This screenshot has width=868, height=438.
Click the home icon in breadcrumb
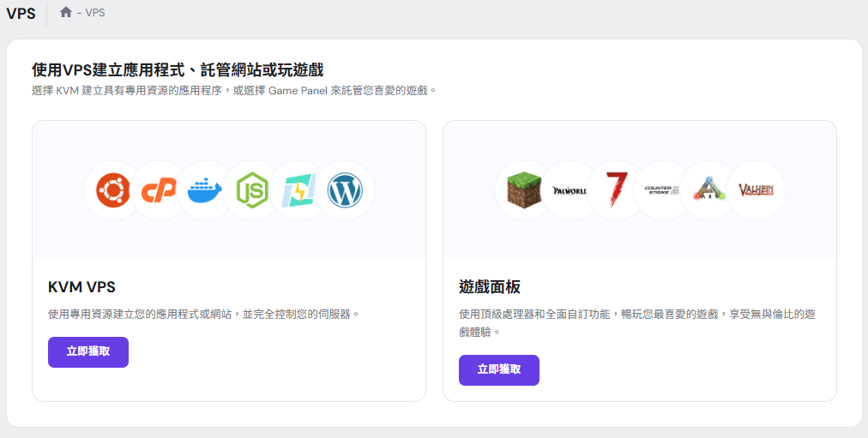[66, 12]
